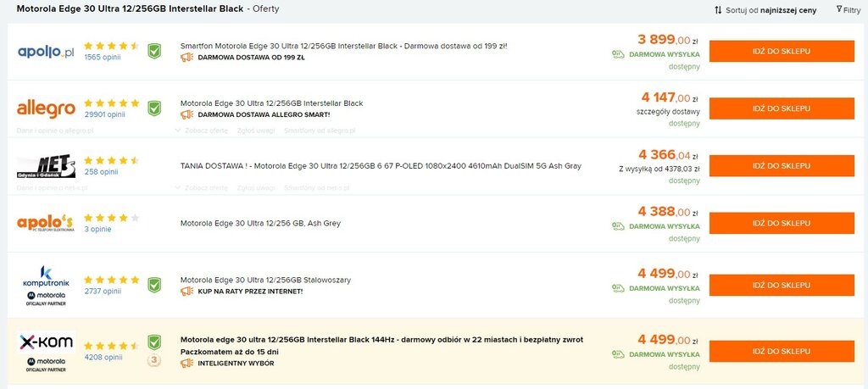Click the star rating of allegro

click(x=111, y=103)
